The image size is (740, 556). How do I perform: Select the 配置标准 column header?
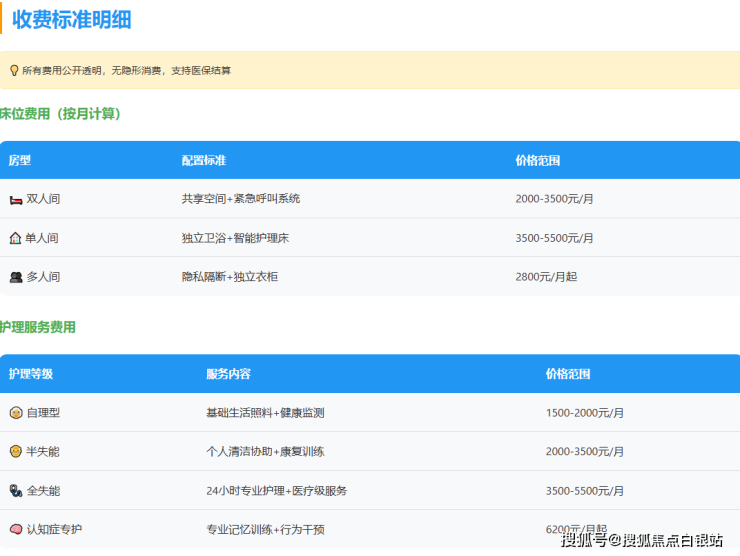[x=203, y=161]
